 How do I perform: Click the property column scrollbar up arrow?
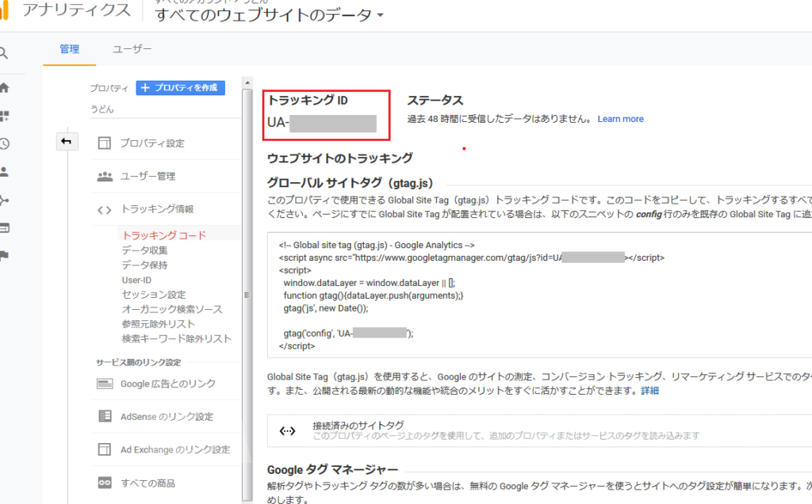[x=247, y=82]
